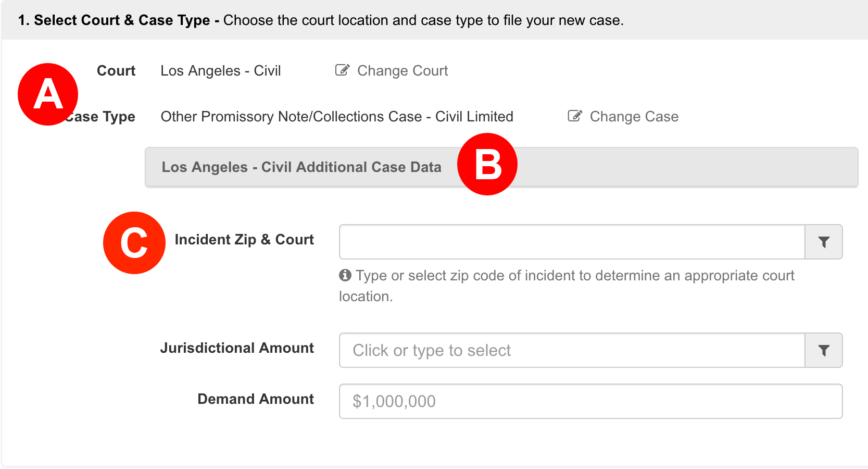
Task: Click the edit icon beside Change Case
Action: point(575,116)
